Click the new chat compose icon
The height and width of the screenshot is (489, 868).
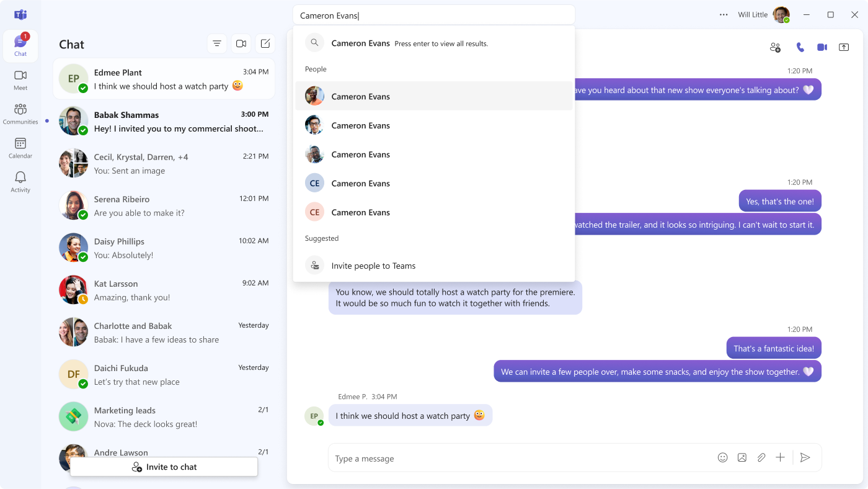click(265, 43)
